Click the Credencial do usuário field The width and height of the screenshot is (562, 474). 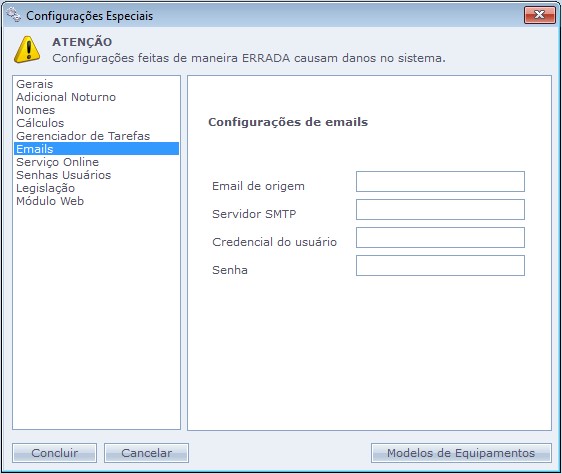pos(440,237)
